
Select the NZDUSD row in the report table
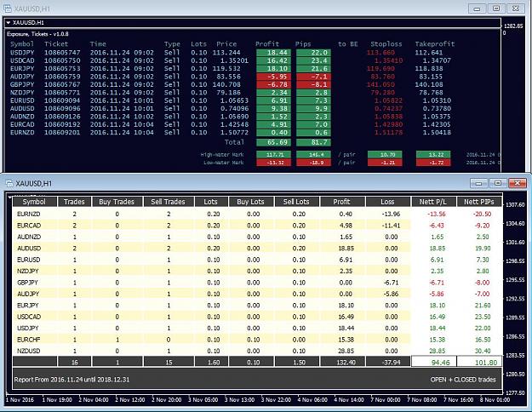click(257, 351)
